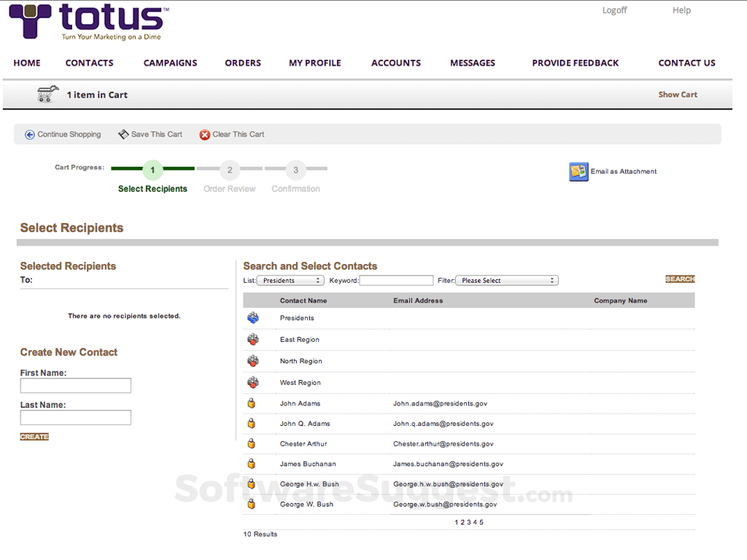Open the CAMPAIGNS menu

click(x=170, y=63)
